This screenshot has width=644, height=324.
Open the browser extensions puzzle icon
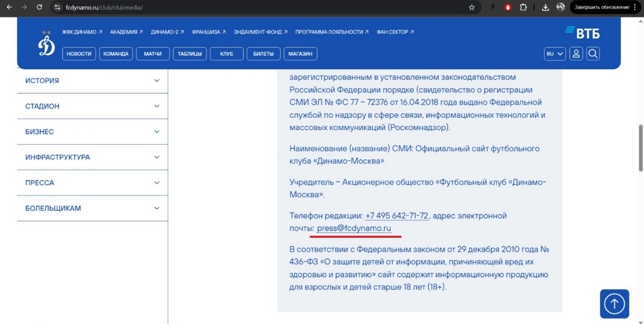523,7
